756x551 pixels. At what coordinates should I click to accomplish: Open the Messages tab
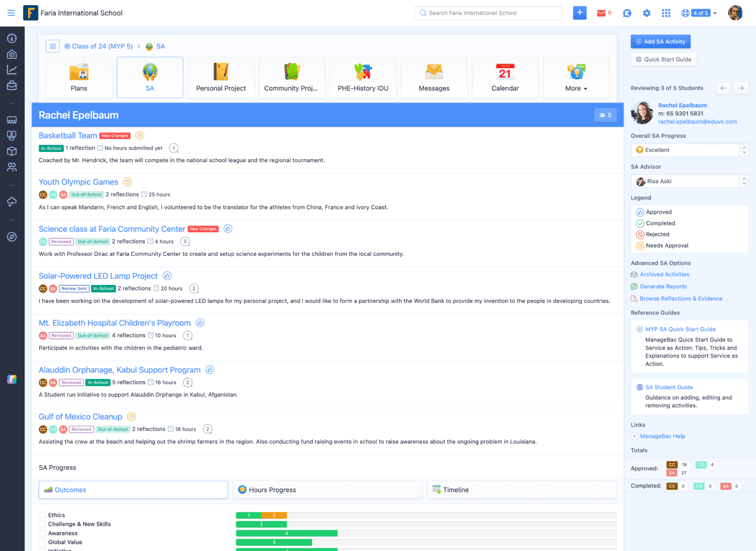pos(434,77)
